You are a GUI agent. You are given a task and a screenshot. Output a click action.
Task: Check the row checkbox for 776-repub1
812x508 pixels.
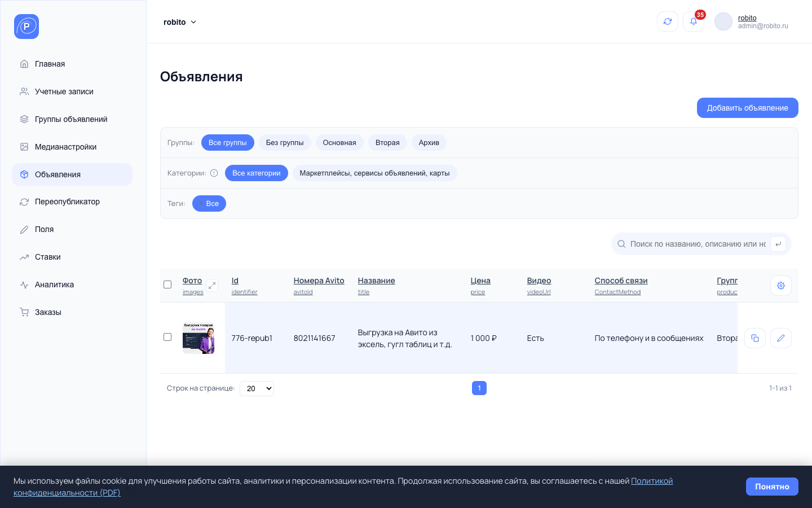[x=167, y=337]
